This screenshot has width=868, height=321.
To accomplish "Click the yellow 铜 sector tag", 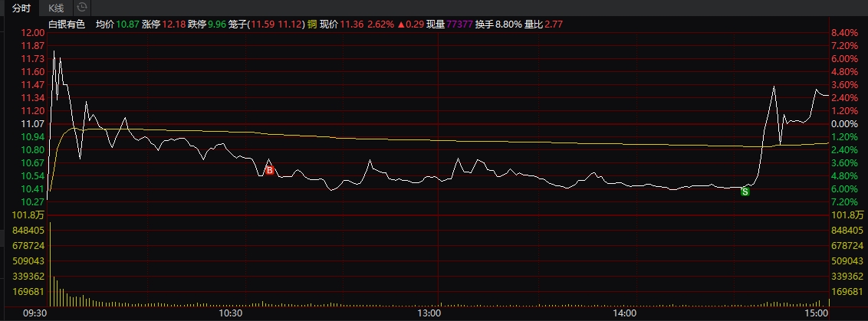I will [311, 25].
